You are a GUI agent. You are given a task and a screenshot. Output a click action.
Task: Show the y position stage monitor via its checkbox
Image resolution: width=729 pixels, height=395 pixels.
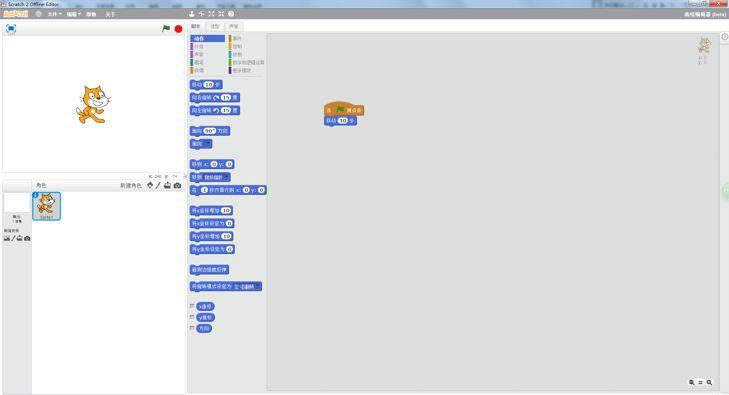click(x=192, y=317)
